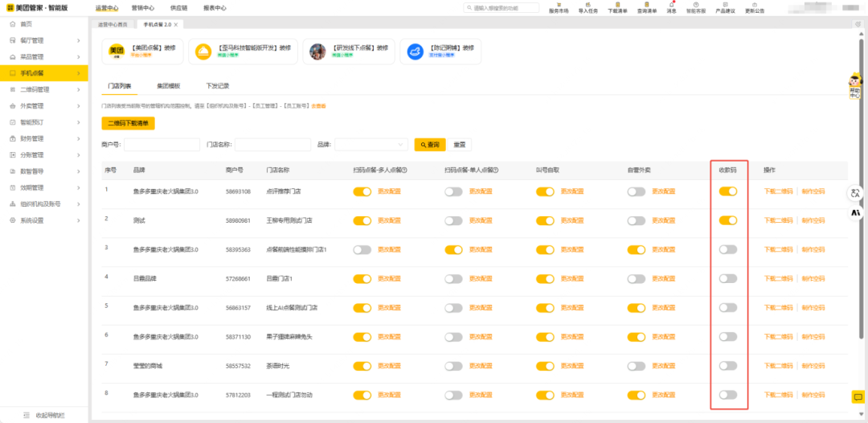Click the 【美团点餐】装修 card logo

tap(117, 51)
